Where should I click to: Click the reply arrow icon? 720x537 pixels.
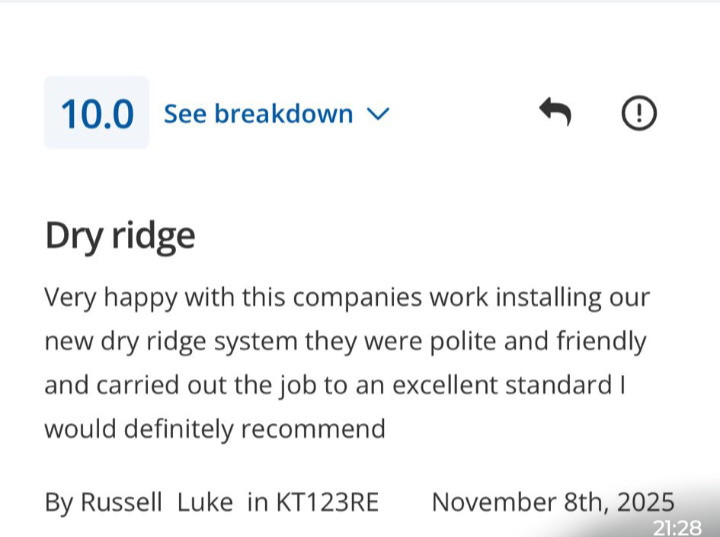(555, 112)
